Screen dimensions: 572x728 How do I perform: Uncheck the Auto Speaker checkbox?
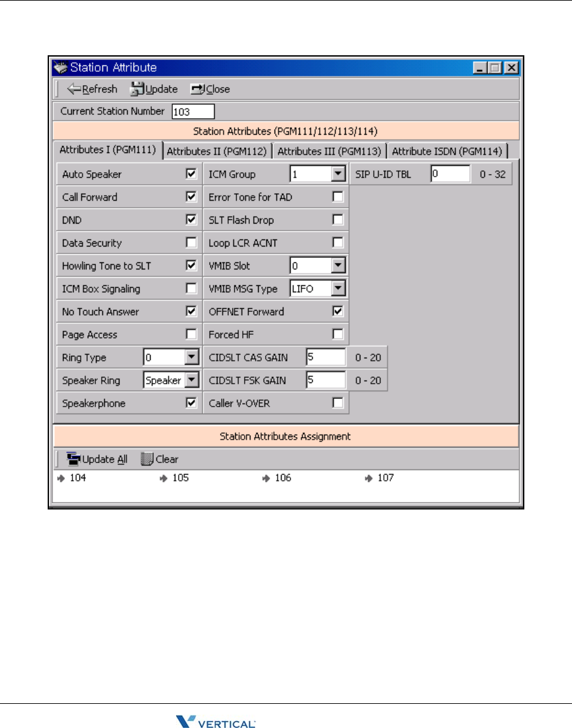coord(191,173)
